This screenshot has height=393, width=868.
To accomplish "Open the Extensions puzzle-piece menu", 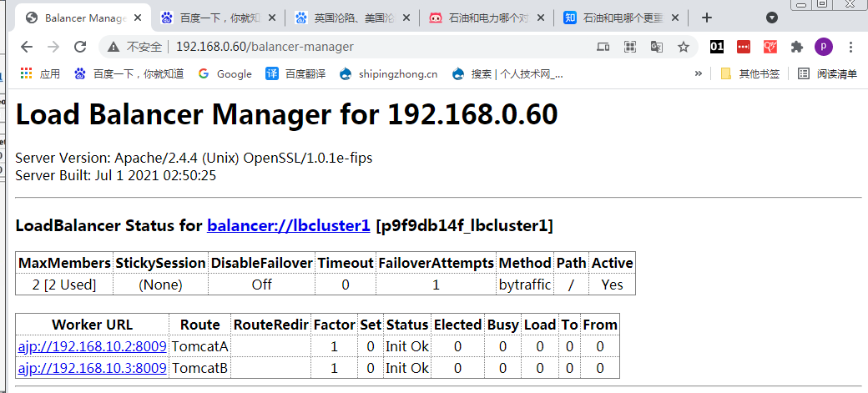I will (x=797, y=47).
